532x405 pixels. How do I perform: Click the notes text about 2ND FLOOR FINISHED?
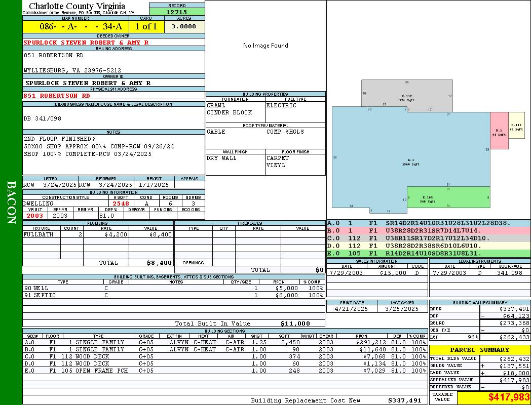tap(59, 139)
